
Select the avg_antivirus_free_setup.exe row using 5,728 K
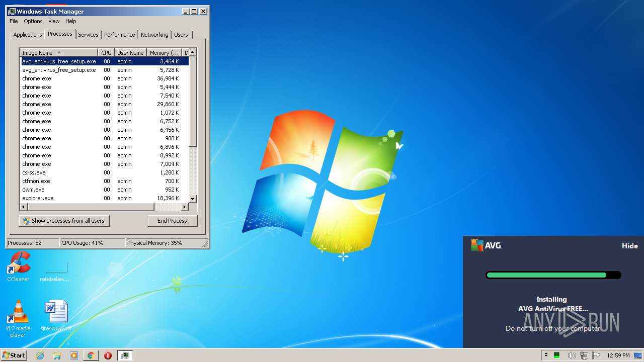pos(105,70)
